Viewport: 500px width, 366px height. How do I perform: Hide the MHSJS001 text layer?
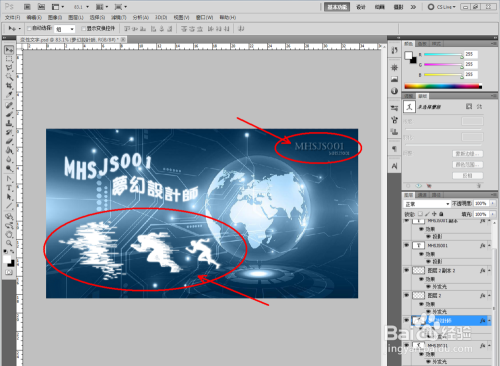click(406, 245)
